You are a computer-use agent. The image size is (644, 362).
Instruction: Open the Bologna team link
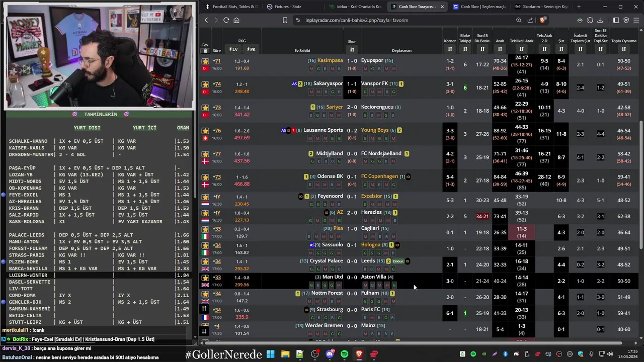coord(370,245)
